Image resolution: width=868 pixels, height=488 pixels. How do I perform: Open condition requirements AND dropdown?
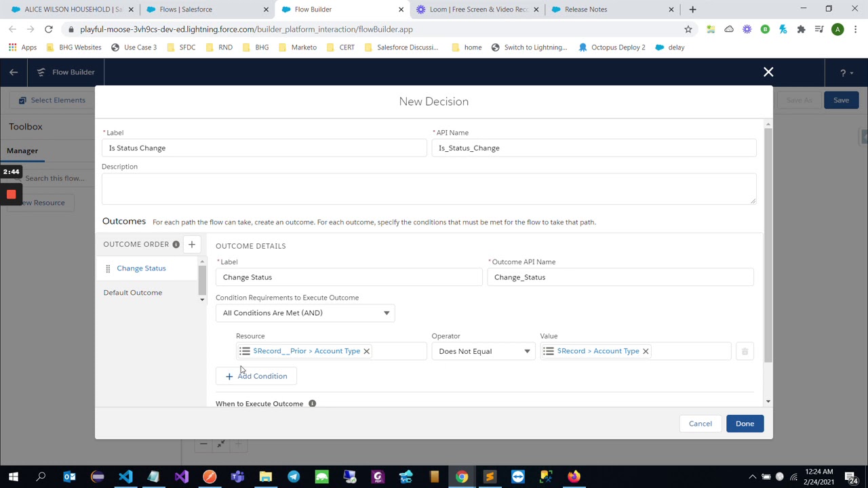pos(305,313)
